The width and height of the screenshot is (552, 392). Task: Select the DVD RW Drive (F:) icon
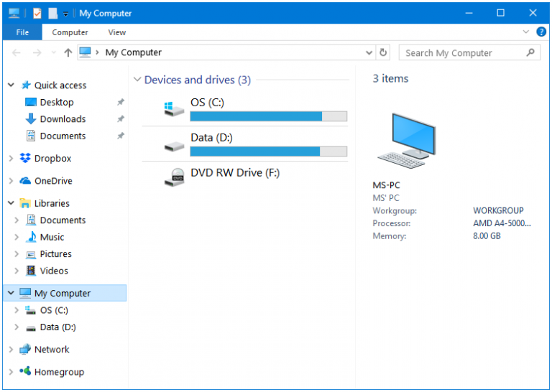pyautogui.click(x=174, y=177)
